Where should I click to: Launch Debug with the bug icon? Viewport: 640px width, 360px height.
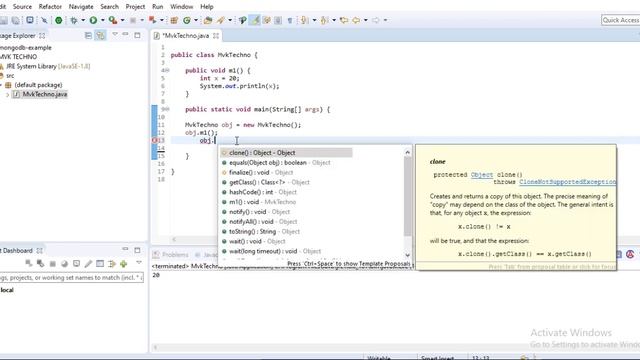[74, 20]
